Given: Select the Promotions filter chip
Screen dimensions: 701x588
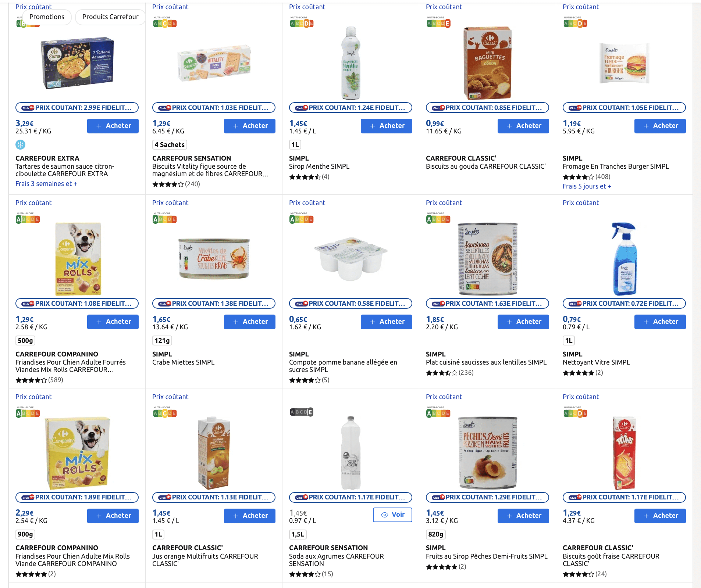Looking at the screenshot, I should pos(47,17).
